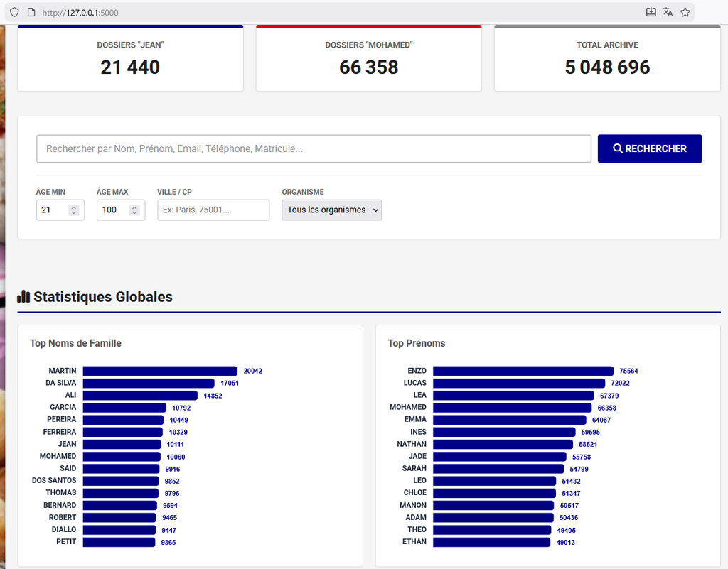
Task: Click the bar chart icon near Statistiques Globales
Action: [23, 297]
